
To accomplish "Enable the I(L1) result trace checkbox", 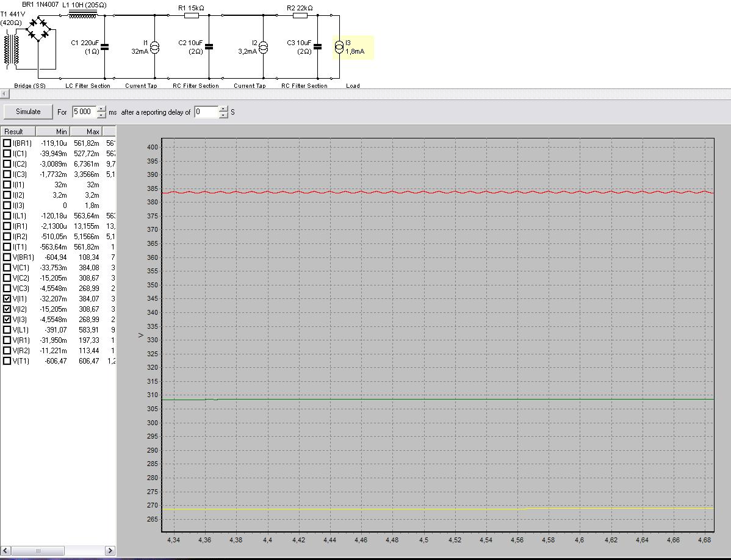I will click(x=7, y=216).
